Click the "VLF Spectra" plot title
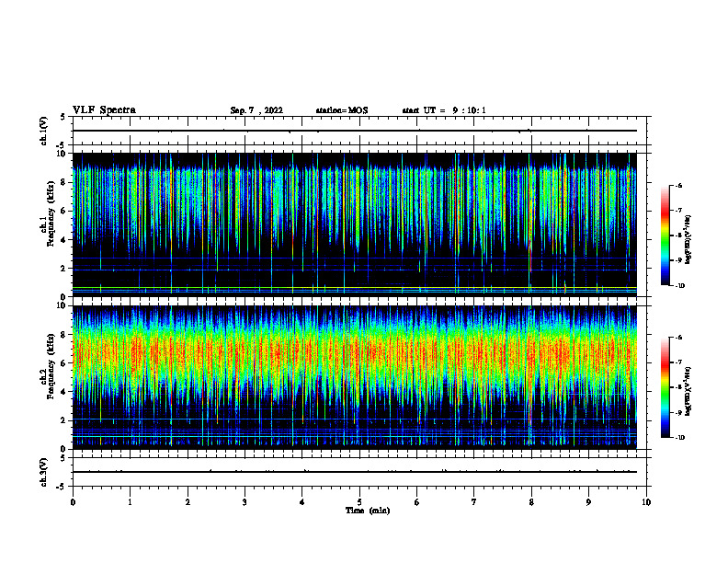728x563 pixels. (x=104, y=110)
